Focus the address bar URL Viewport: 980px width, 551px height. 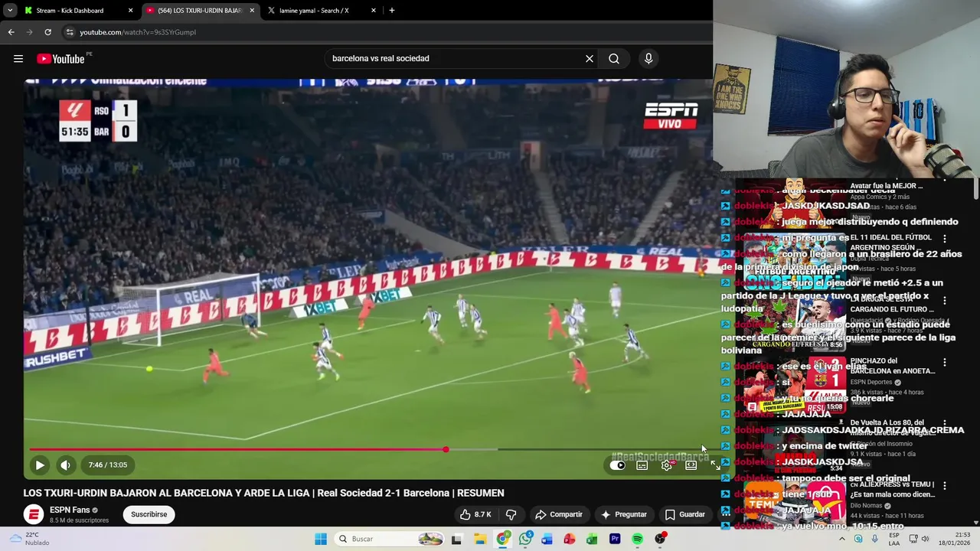[138, 32]
